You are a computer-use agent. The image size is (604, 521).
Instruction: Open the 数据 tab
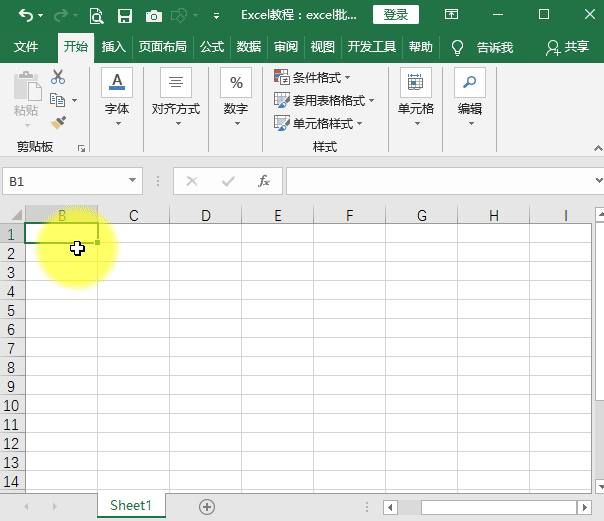pyautogui.click(x=248, y=47)
